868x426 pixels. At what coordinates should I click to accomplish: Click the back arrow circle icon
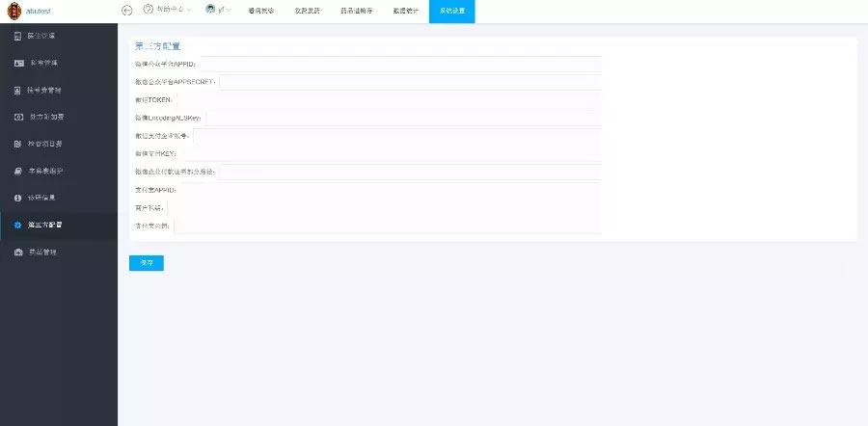(126, 10)
